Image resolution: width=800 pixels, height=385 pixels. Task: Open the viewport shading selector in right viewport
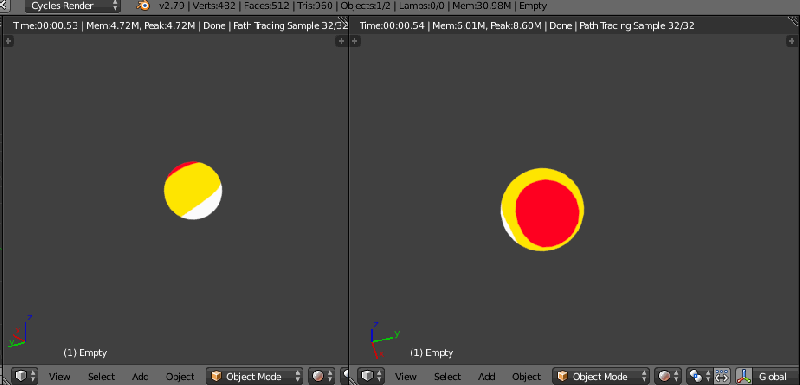pos(667,376)
